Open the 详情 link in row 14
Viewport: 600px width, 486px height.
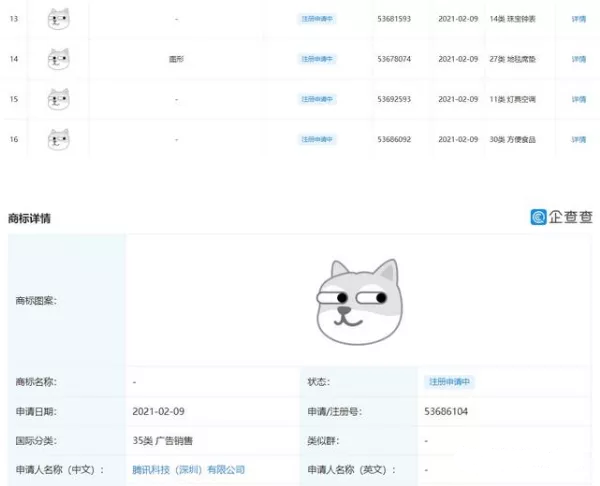pos(579,59)
